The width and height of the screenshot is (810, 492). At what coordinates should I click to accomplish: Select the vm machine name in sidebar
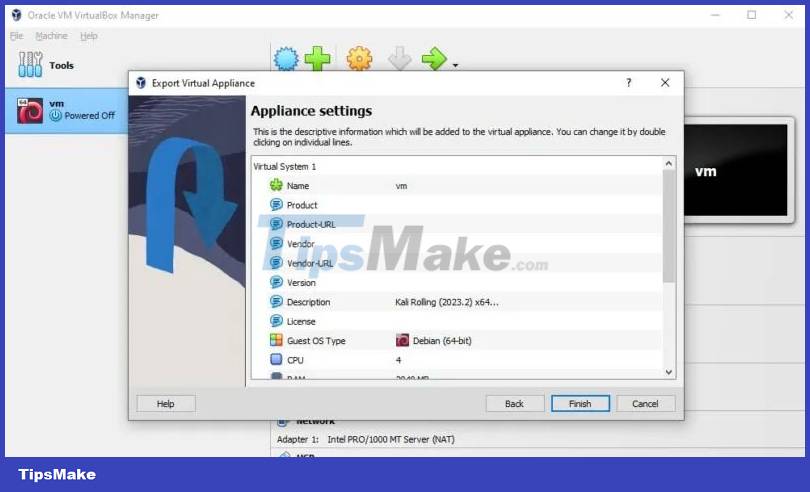pos(56,104)
